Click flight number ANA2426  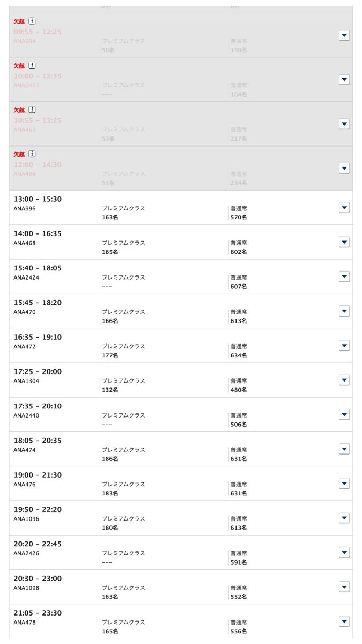click(x=26, y=553)
